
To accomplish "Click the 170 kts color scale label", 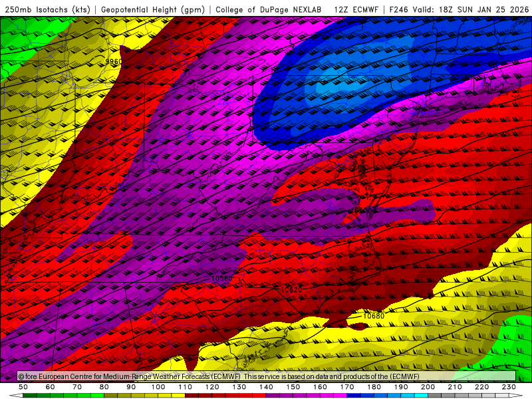I will coord(347,387).
